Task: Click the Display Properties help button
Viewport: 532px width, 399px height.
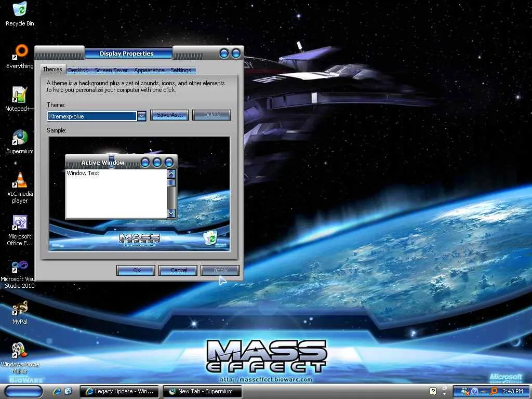Action: [224, 54]
